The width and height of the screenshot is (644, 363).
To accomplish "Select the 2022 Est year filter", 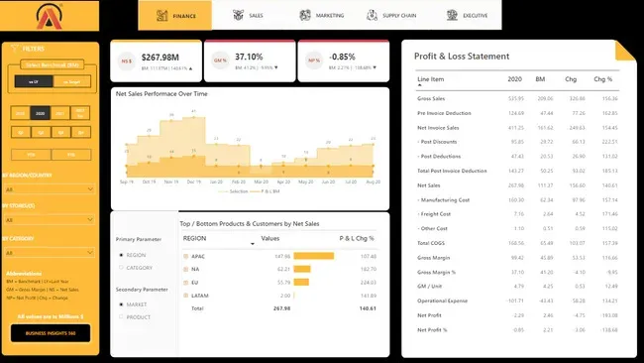I will pyautogui.click(x=80, y=113).
